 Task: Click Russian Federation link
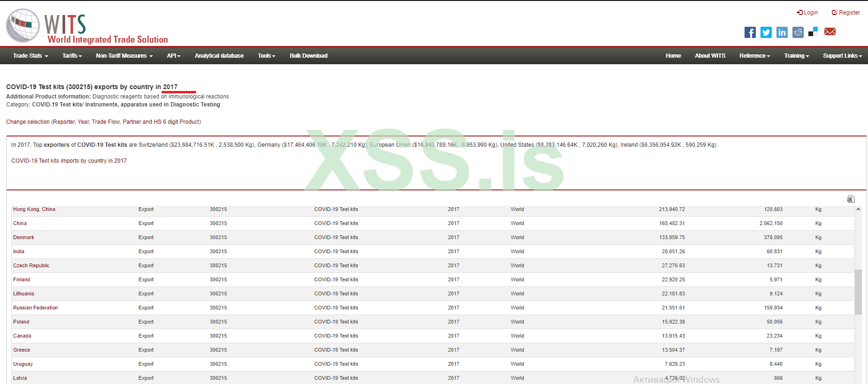(36, 308)
